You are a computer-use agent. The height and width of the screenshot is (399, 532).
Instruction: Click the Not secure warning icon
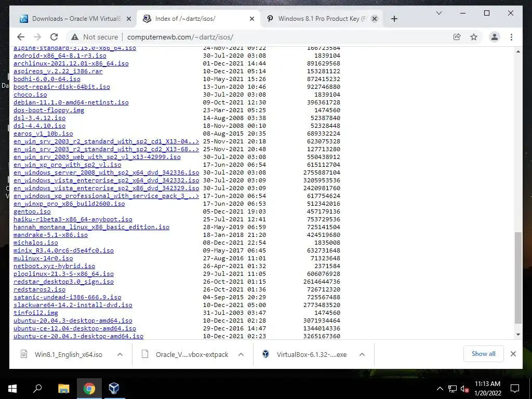pyautogui.click(x=75, y=37)
